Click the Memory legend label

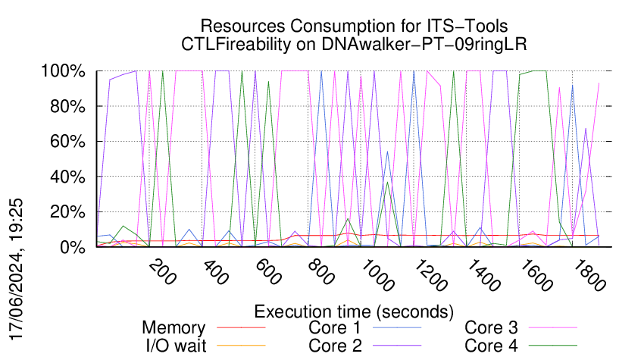pos(174,328)
